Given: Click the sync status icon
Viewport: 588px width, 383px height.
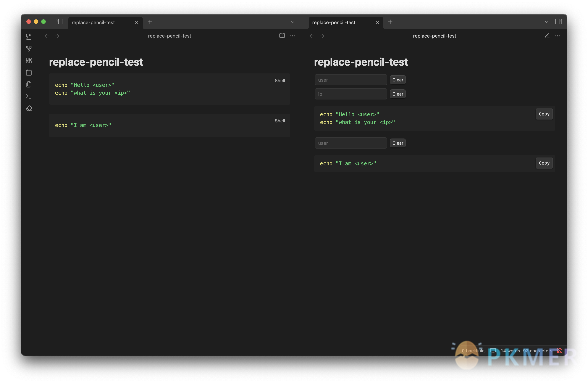Looking at the screenshot, I should (x=560, y=351).
